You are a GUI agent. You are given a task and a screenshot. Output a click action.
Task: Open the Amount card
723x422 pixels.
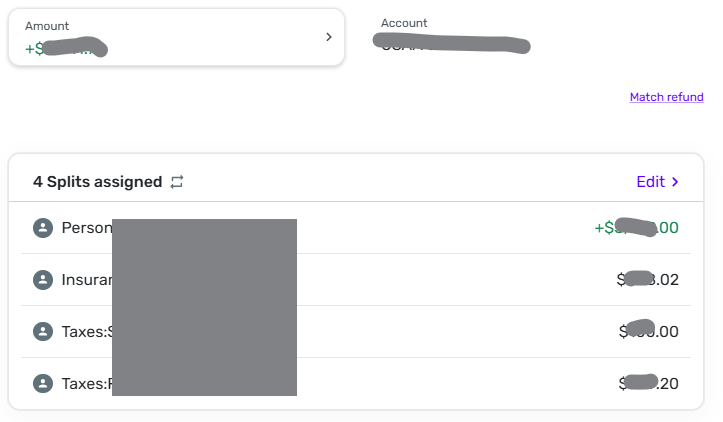(x=176, y=38)
